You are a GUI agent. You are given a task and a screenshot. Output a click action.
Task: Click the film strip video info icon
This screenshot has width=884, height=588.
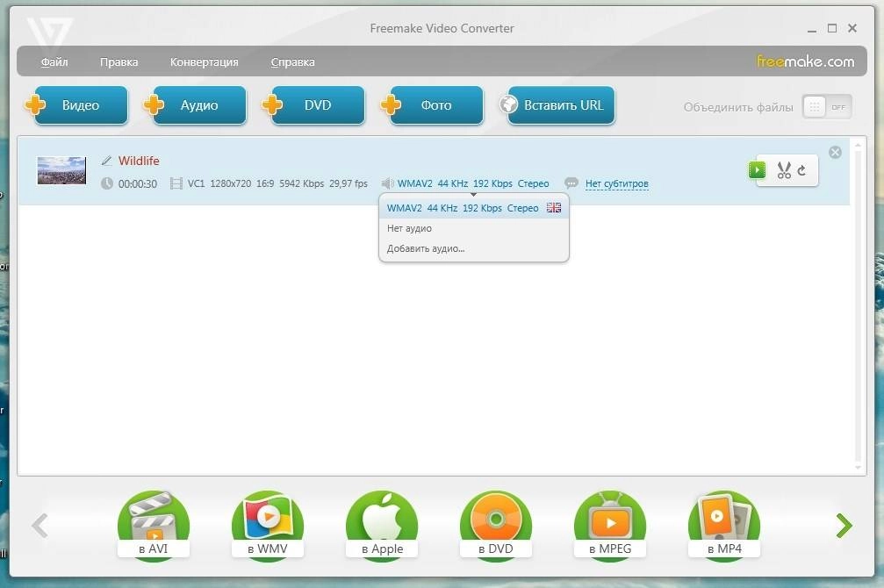tap(176, 183)
